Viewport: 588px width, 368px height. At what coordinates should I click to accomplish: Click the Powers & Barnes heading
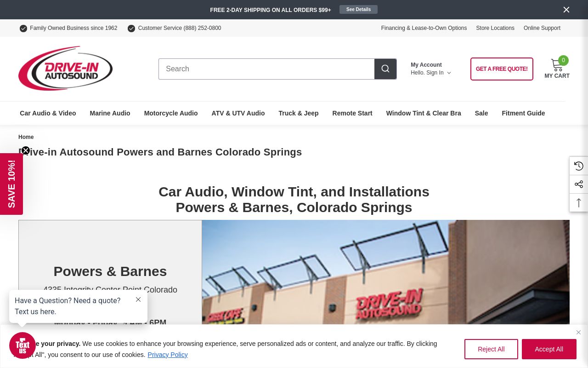click(x=110, y=271)
